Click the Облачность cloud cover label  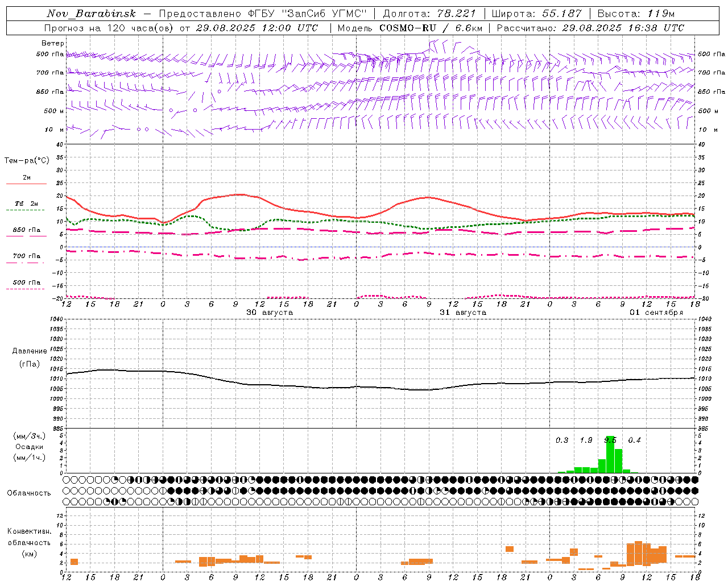point(29,493)
